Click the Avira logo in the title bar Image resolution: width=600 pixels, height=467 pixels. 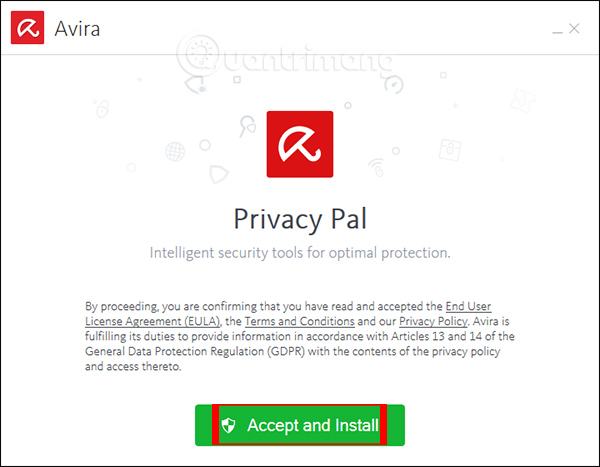point(28,28)
